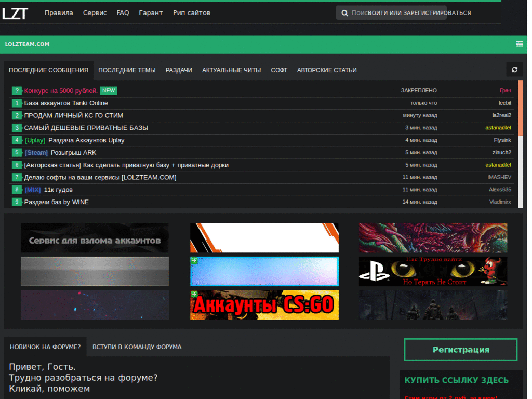Click the dark soldiers banner
The width and height of the screenshot is (532, 399).
pyautogui.click(x=433, y=305)
